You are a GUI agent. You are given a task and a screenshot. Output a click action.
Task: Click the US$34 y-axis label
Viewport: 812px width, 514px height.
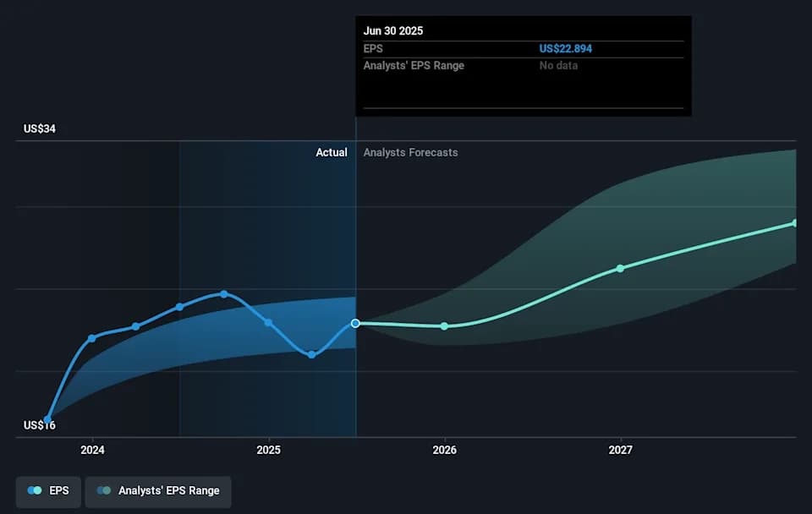tap(40, 129)
